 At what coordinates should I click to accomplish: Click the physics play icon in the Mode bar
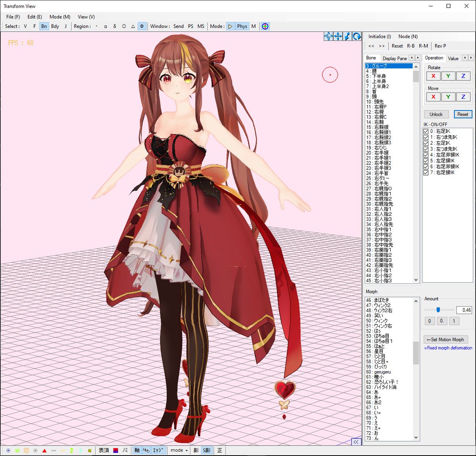coord(231,26)
